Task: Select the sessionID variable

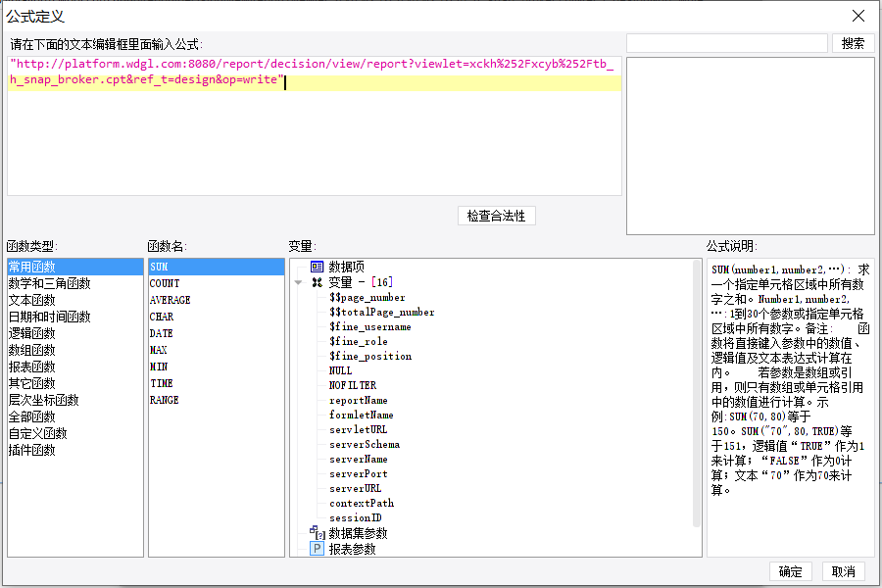Action: 356,517
